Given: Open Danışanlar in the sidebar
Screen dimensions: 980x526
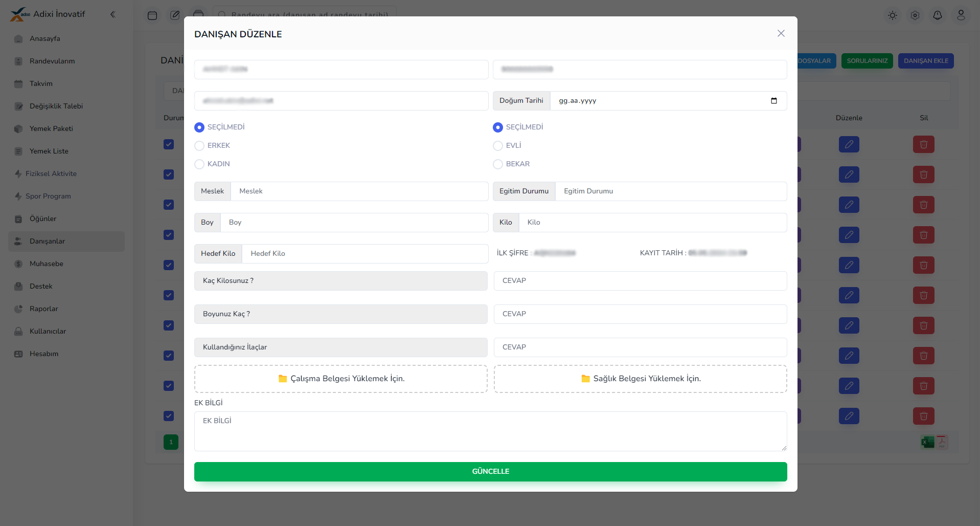Looking at the screenshot, I should (66, 242).
